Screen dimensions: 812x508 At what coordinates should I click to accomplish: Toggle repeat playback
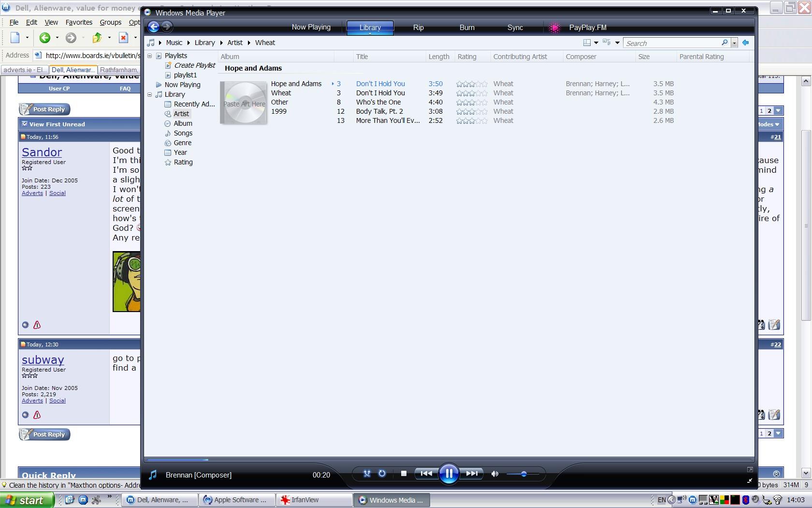pos(382,474)
